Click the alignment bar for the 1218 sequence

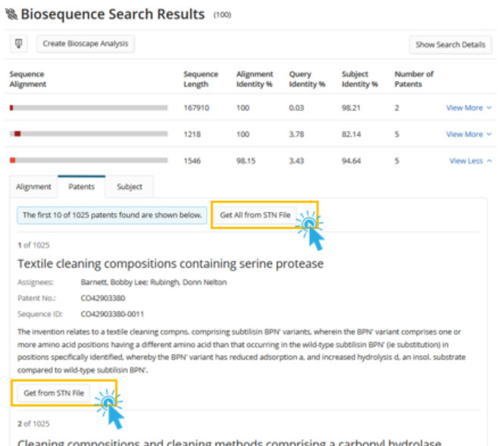pyautogui.click(x=88, y=134)
